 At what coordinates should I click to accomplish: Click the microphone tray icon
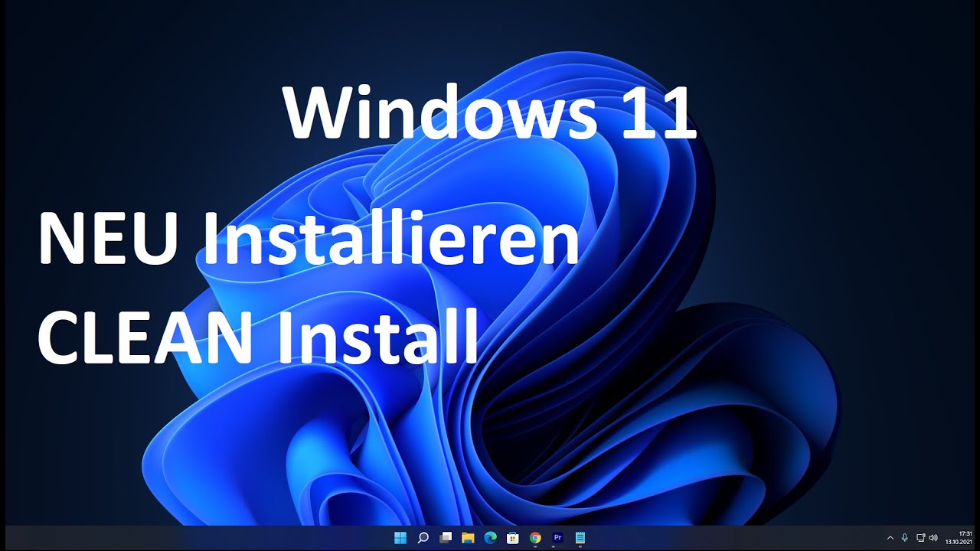(905, 538)
